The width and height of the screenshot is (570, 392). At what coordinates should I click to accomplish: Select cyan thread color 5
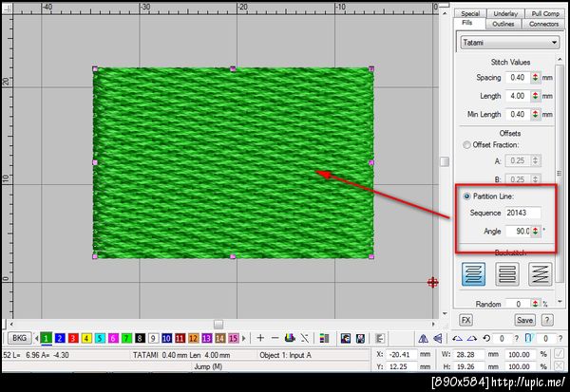tap(100, 338)
